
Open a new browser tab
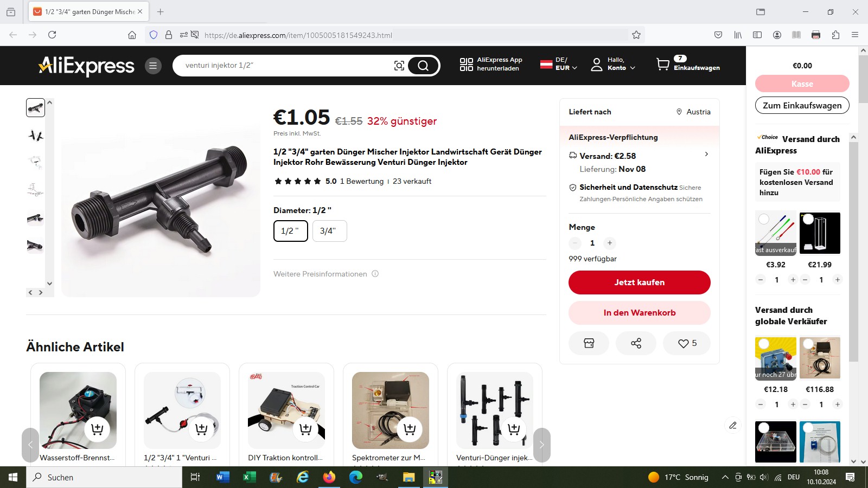click(160, 11)
